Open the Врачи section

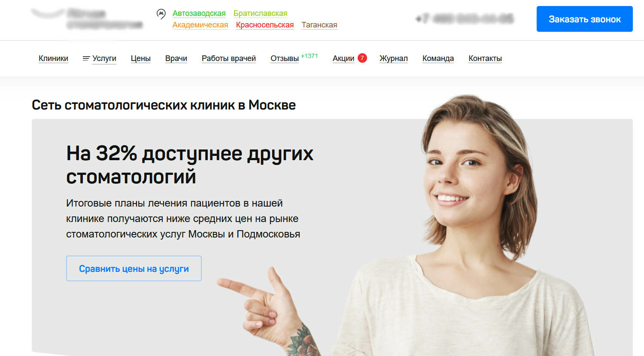[x=176, y=58]
